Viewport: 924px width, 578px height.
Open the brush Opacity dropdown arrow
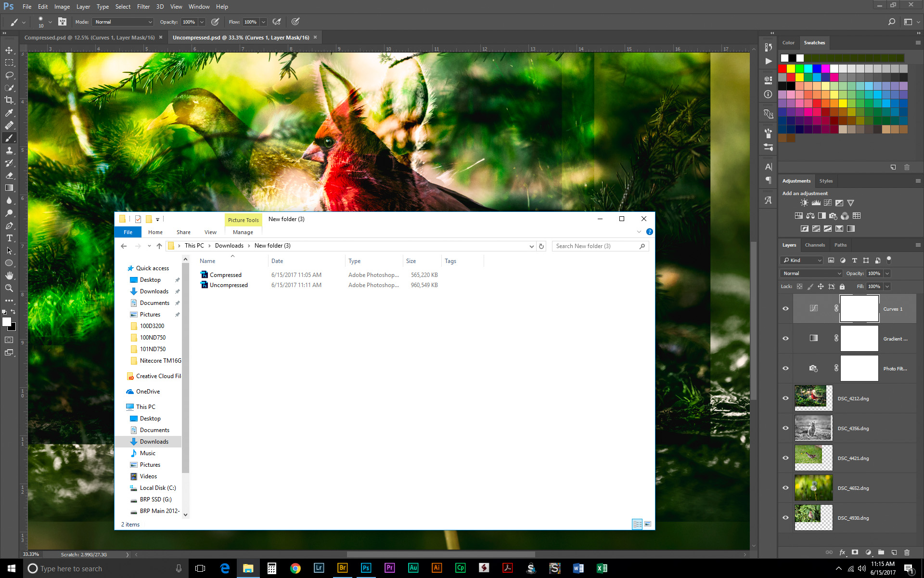[x=202, y=22]
